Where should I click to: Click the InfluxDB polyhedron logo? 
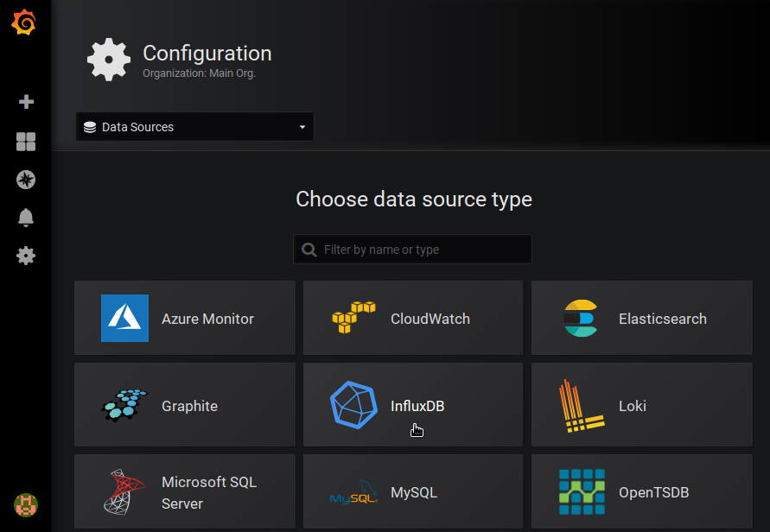pyautogui.click(x=353, y=405)
